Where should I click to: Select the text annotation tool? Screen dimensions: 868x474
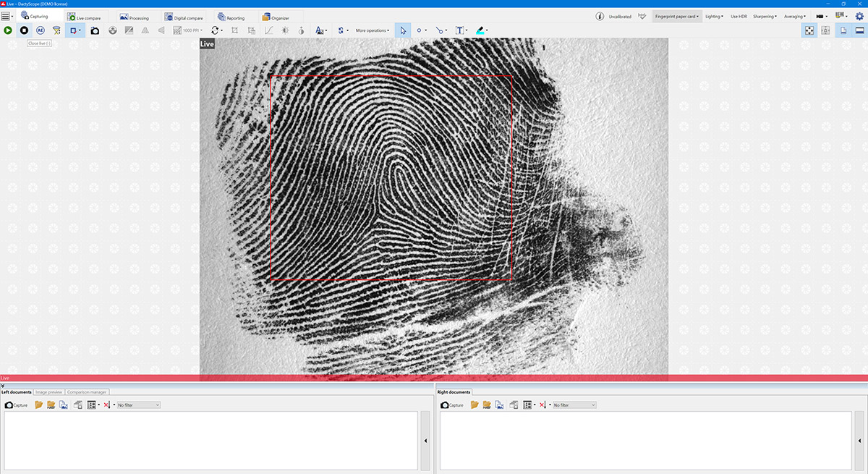[459, 30]
